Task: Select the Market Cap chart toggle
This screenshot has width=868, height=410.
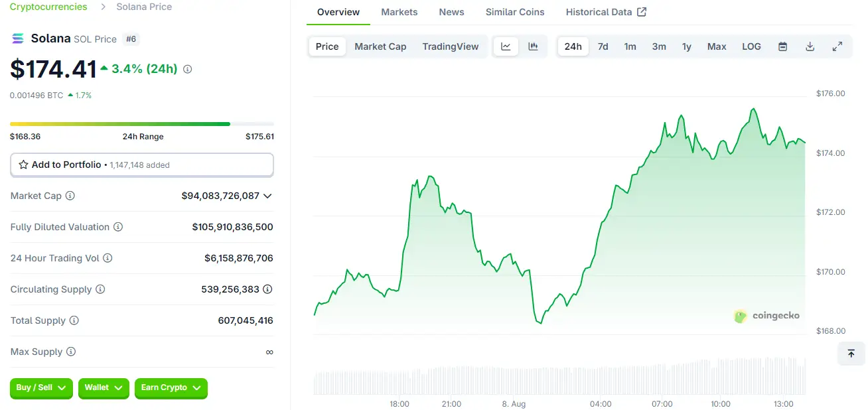Action: tap(380, 46)
